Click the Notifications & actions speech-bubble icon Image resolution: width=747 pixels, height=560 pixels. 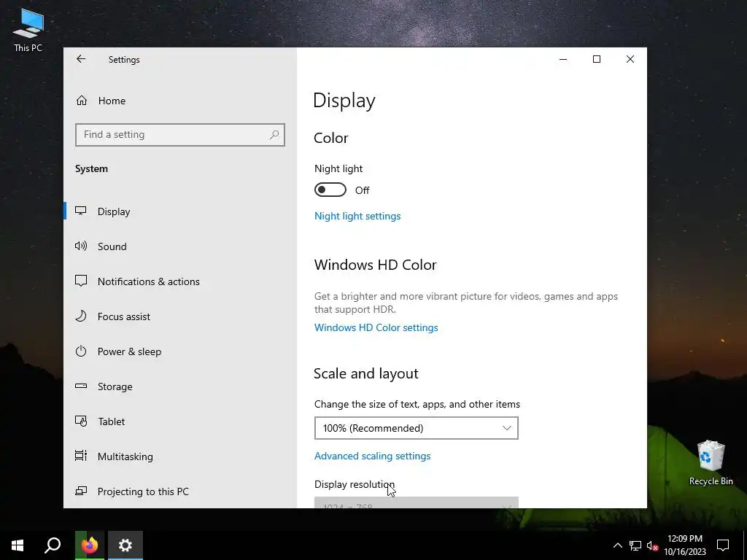pyautogui.click(x=81, y=281)
